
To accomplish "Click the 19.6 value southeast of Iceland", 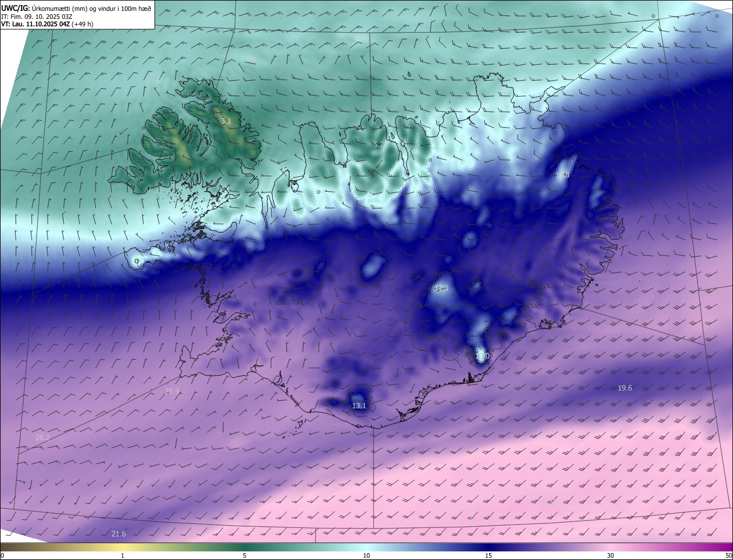I will click(625, 388).
